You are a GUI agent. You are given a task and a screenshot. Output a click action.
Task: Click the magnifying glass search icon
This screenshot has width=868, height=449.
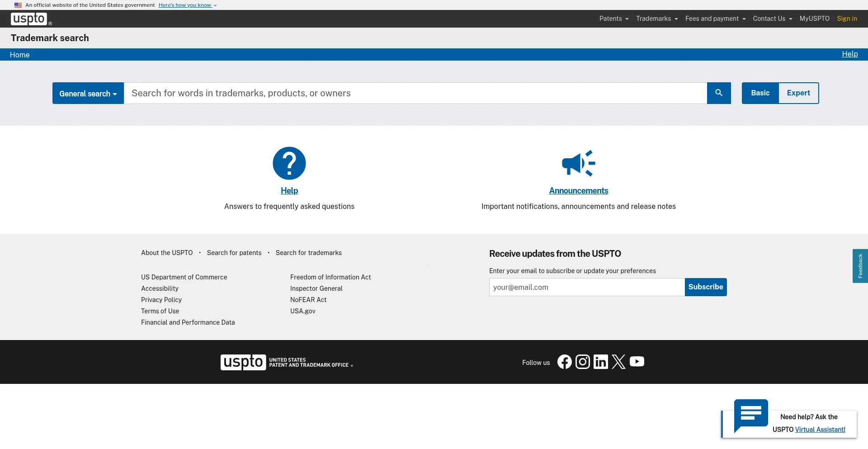click(x=719, y=93)
